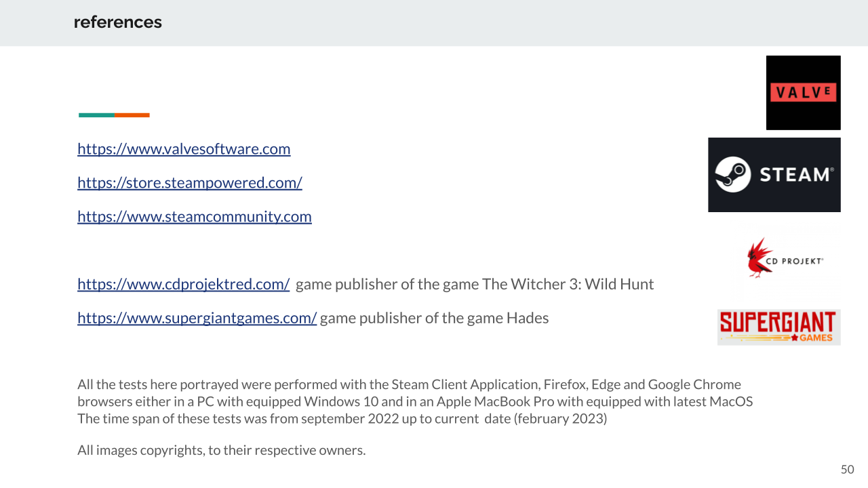The width and height of the screenshot is (868, 488).
Task: Follow the cdprojektred.com link
Action: 184,285
